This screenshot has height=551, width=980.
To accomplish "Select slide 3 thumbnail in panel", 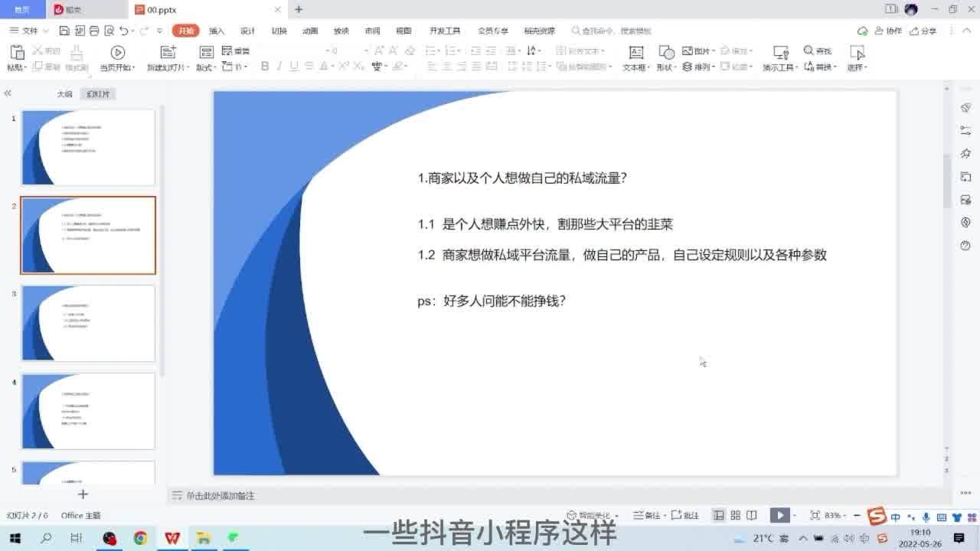I will pyautogui.click(x=88, y=323).
